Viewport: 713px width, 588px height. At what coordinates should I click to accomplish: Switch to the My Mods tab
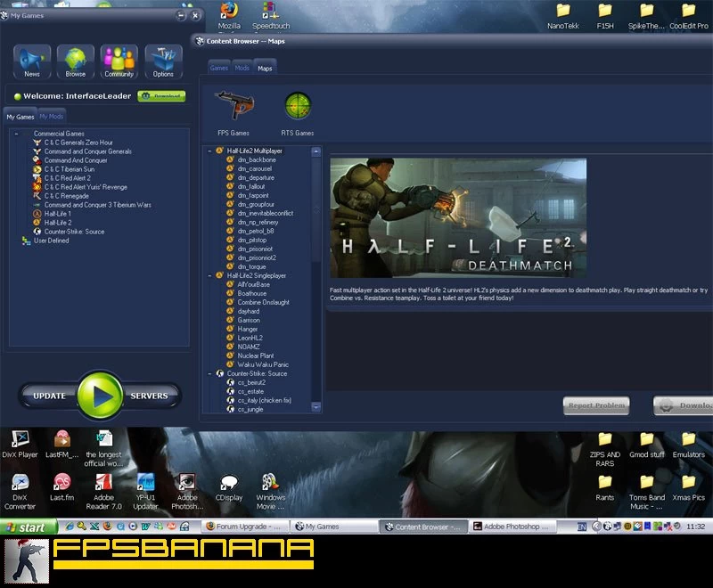pos(52,117)
